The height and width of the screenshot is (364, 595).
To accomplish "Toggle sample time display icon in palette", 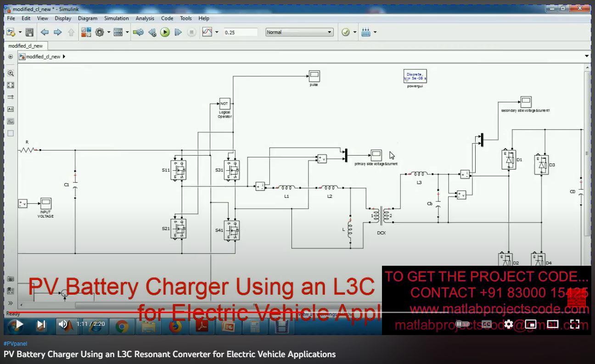I will click(x=11, y=97).
